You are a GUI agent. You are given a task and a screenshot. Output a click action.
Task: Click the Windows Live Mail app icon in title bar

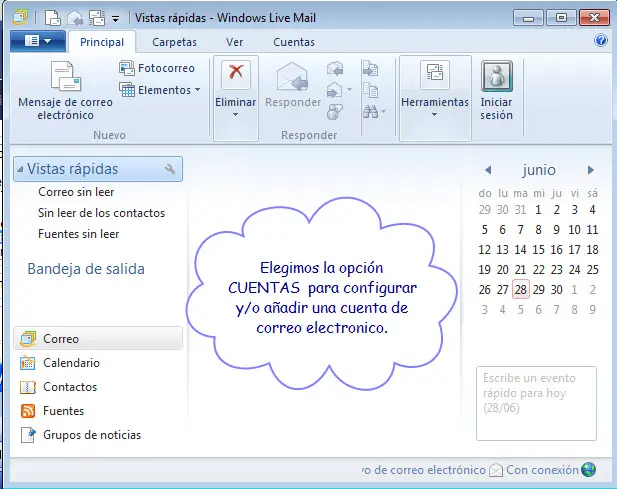(x=20, y=17)
